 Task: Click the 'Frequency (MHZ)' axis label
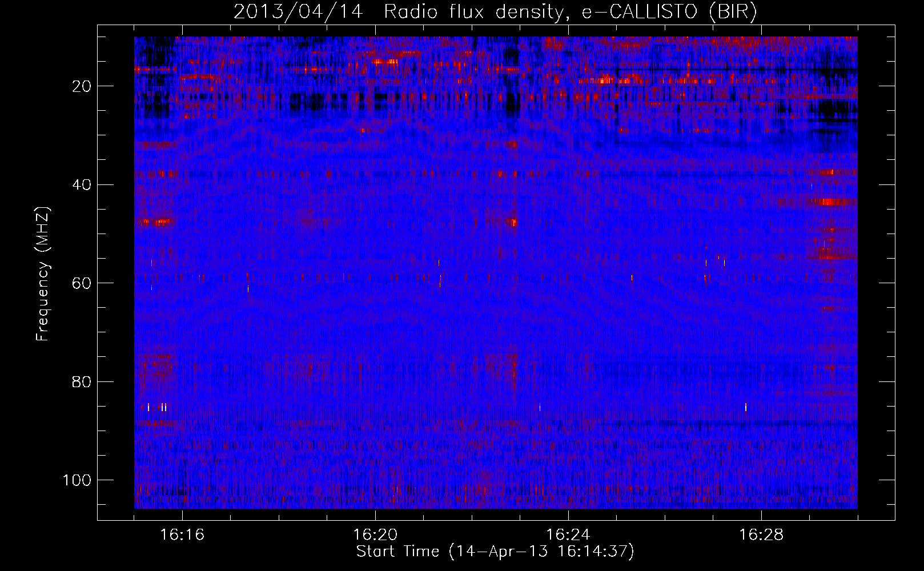[x=43, y=274]
